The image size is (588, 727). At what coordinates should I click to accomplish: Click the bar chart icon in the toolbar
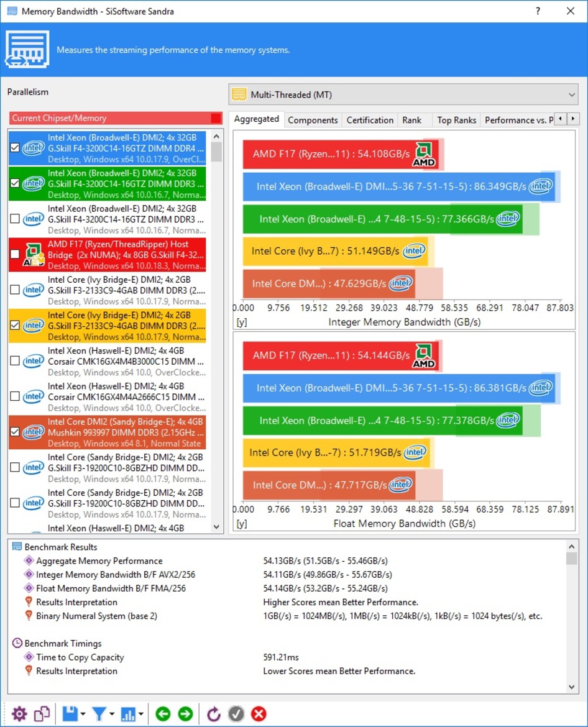click(x=127, y=713)
